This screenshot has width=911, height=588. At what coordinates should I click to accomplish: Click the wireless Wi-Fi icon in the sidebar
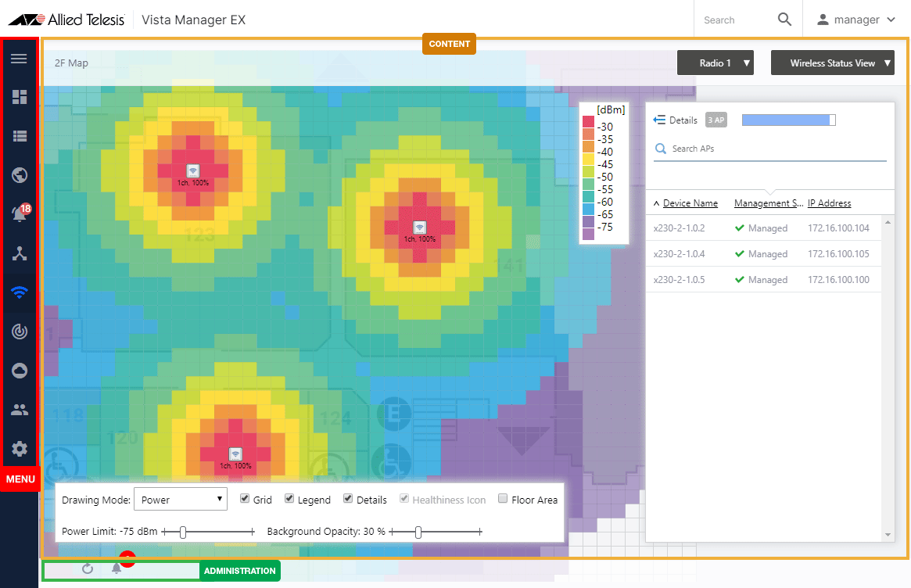[20, 292]
